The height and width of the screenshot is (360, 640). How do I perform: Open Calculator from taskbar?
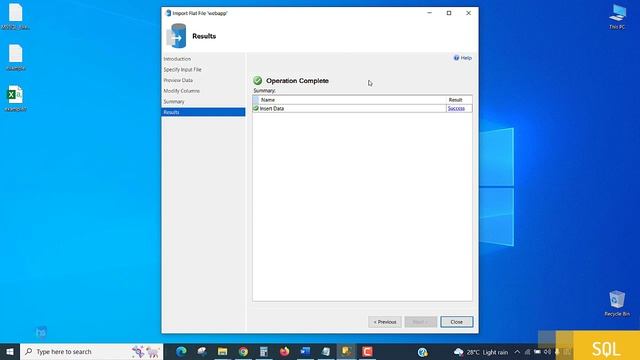[x=264, y=351]
